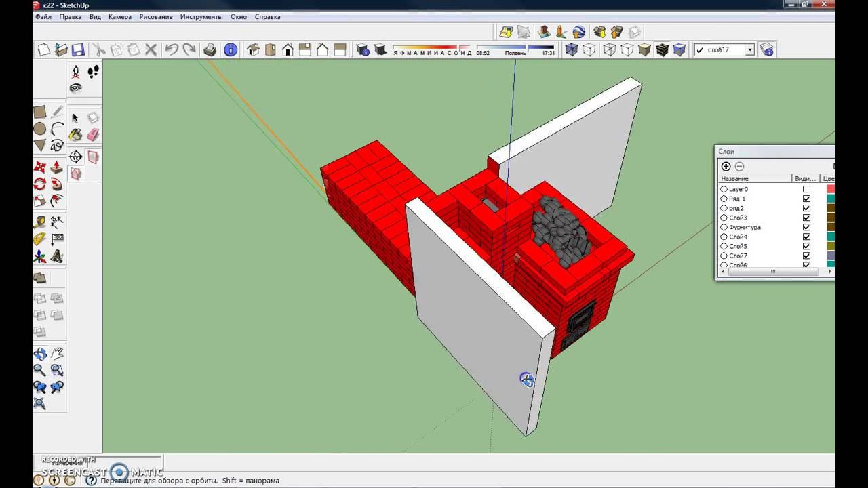Pick the Rectangle drawing tool
868x488 pixels.
coord(40,112)
